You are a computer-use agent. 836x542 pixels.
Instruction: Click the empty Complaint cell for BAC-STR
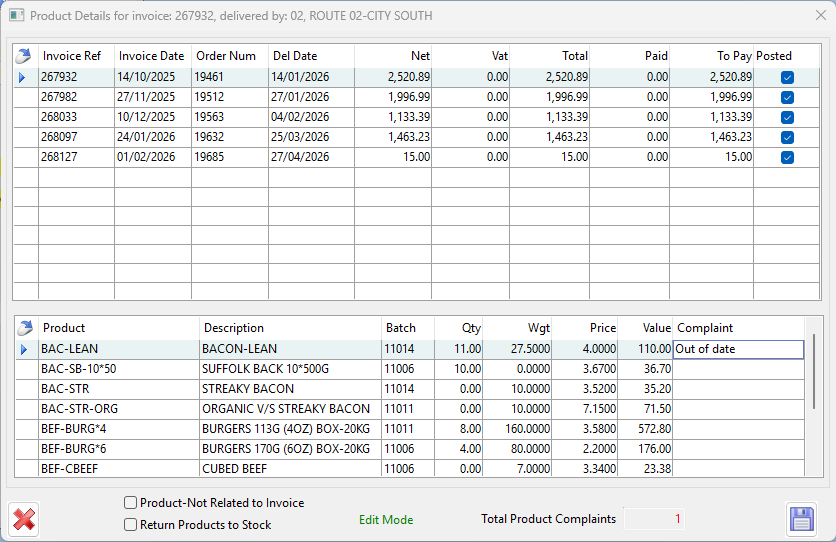click(x=737, y=389)
